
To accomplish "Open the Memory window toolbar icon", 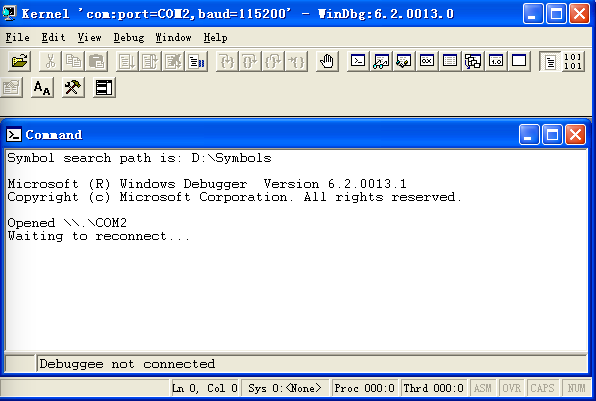I will pos(450,61).
